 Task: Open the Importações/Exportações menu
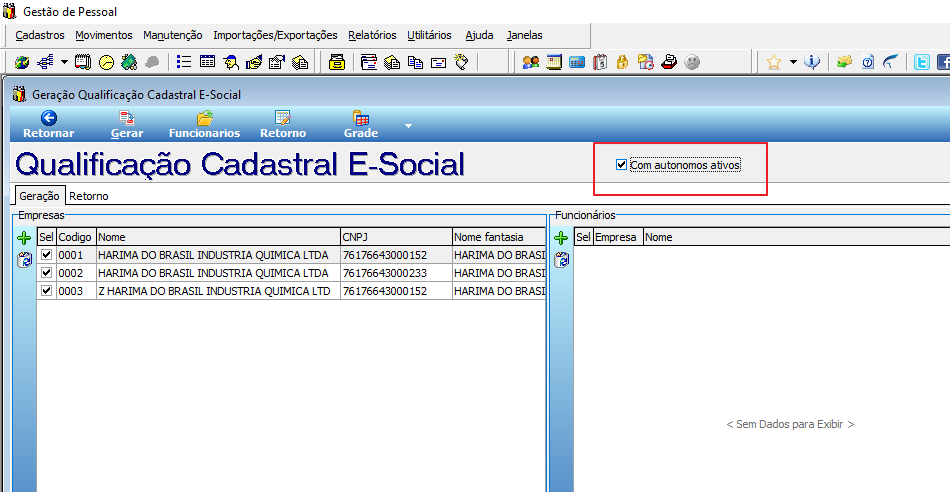tap(275, 35)
